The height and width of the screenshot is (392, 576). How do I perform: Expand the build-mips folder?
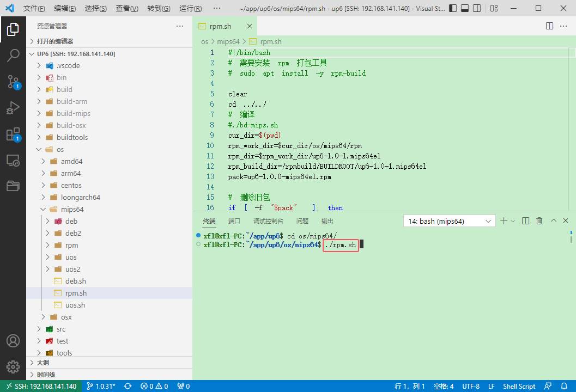[73, 113]
